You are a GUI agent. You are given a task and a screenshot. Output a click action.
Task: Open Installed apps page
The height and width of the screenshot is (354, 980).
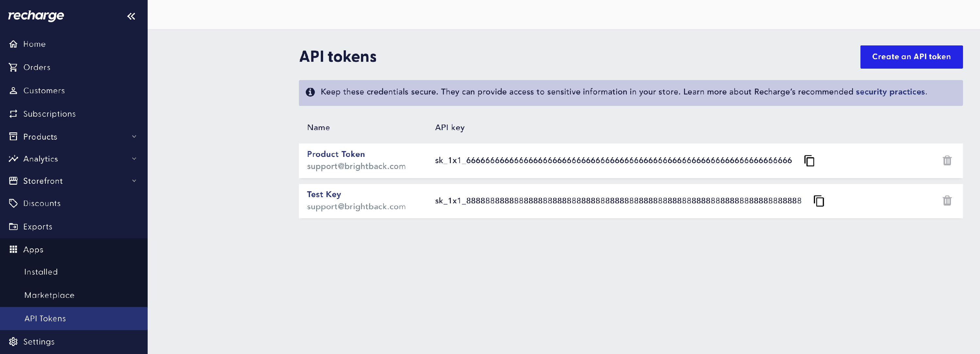(x=41, y=272)
